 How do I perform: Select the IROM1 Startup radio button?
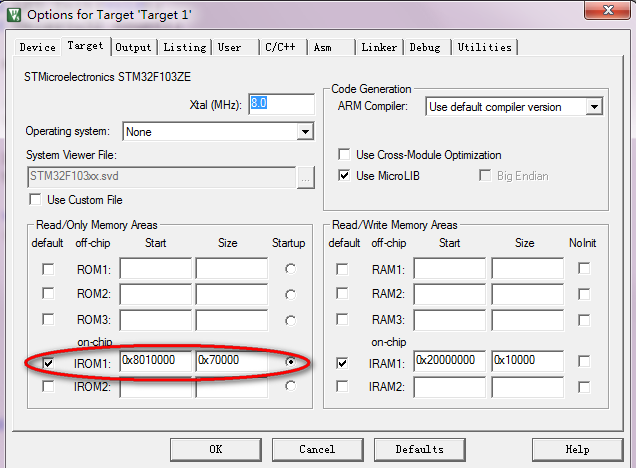290,361
